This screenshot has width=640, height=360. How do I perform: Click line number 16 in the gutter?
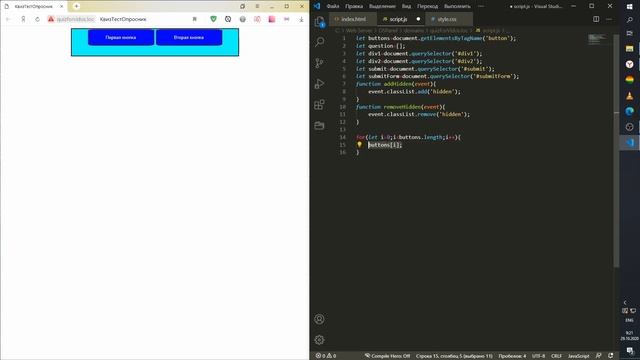[x=342, y=152]
